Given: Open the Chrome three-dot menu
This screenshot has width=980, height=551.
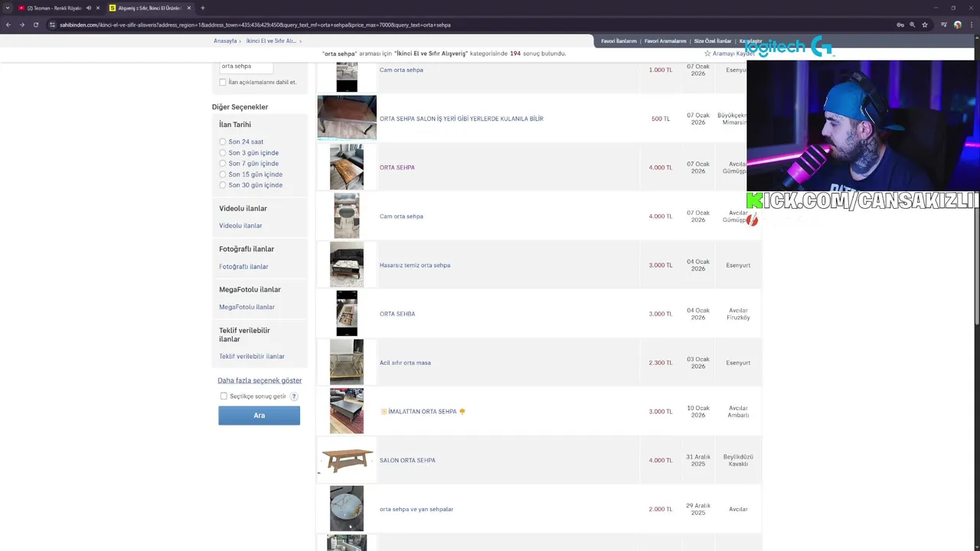Looking at the screenshot, I should [971, 24].
